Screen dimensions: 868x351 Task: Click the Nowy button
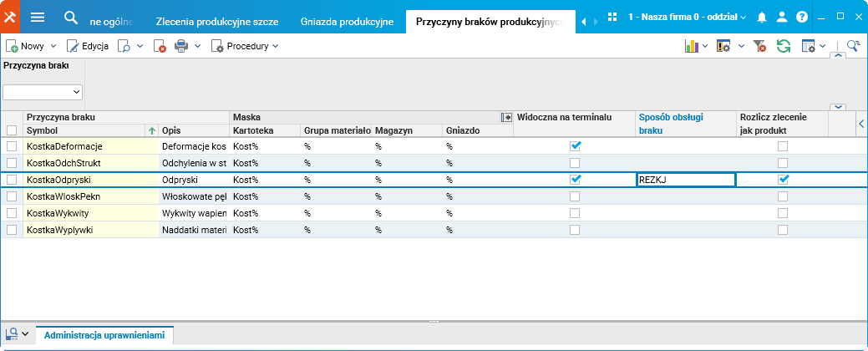(25, 47)
